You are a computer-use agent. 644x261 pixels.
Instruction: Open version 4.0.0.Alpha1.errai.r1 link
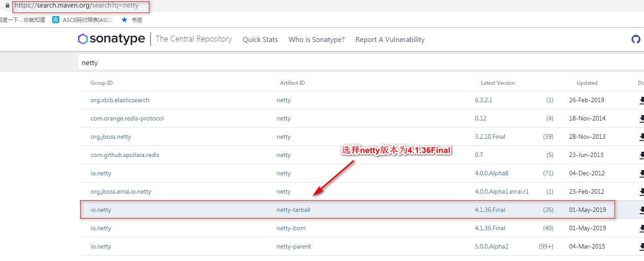502,191
